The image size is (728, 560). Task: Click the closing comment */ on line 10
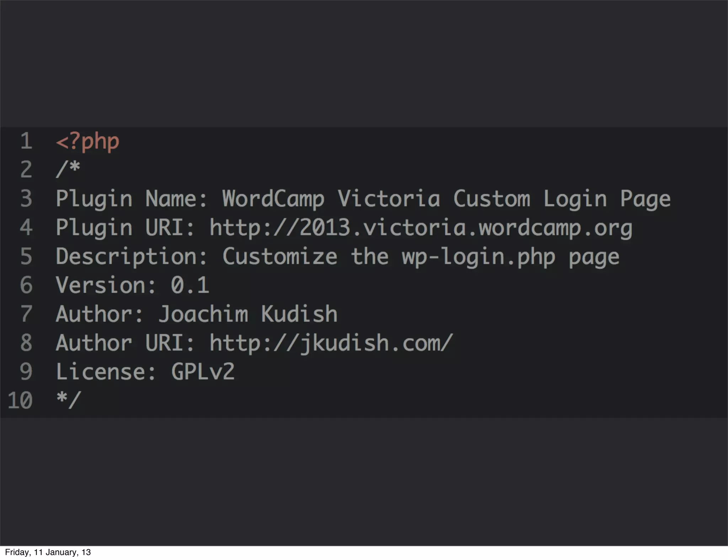tap(69, 400)
